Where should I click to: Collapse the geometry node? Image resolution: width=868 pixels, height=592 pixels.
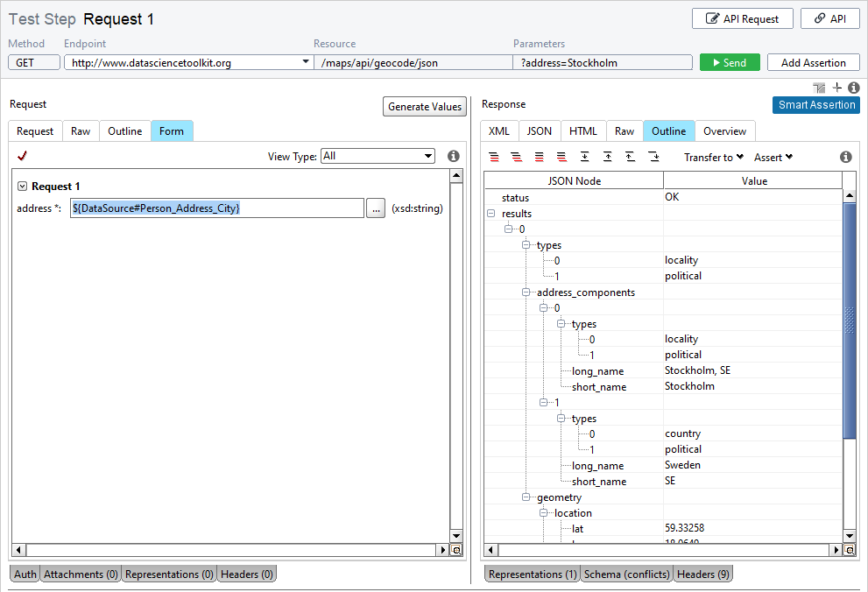coord(526,497)
